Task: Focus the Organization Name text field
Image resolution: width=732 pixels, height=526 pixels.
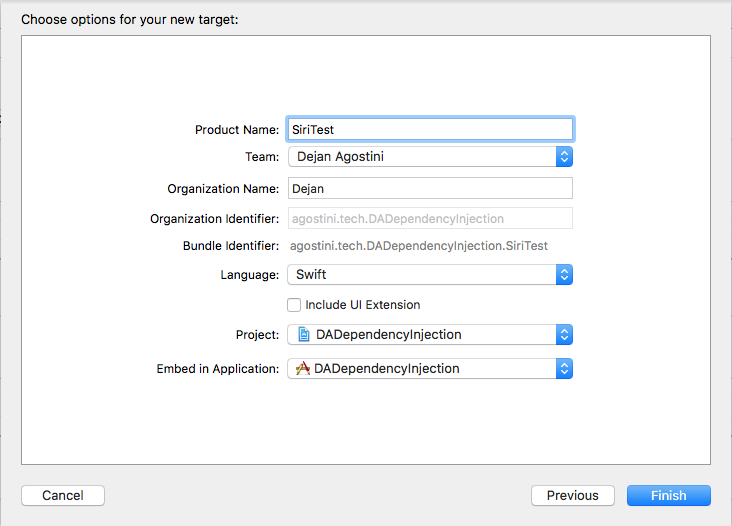Action: (430, 188)
